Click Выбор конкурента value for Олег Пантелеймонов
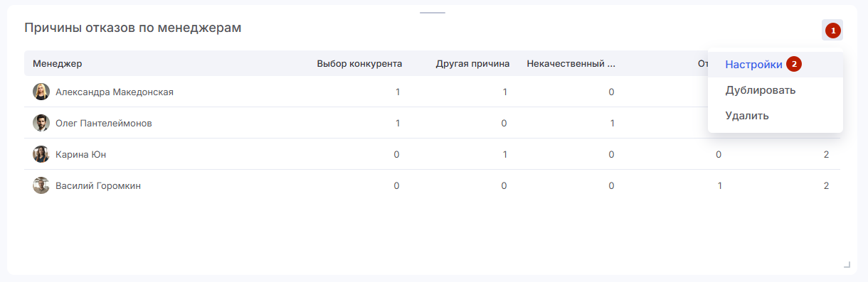868x282 pixels. click(398, 123)
